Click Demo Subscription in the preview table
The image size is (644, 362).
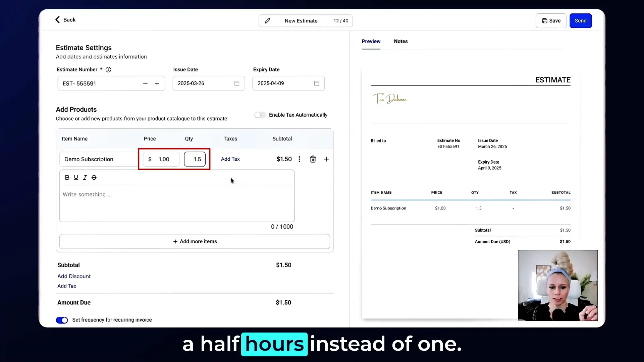(x=388, y=208)
